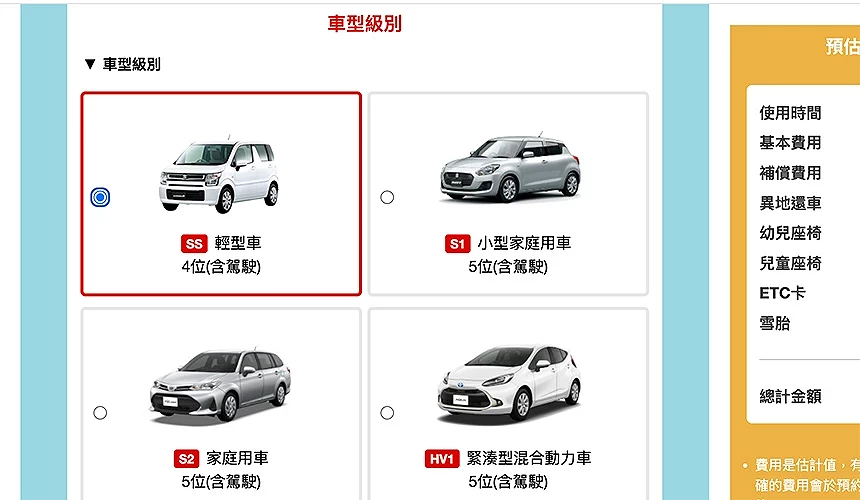Click the 緊湊型混合動力車 label text
Viewport: 860px width, 500px height.
(529, 458)
